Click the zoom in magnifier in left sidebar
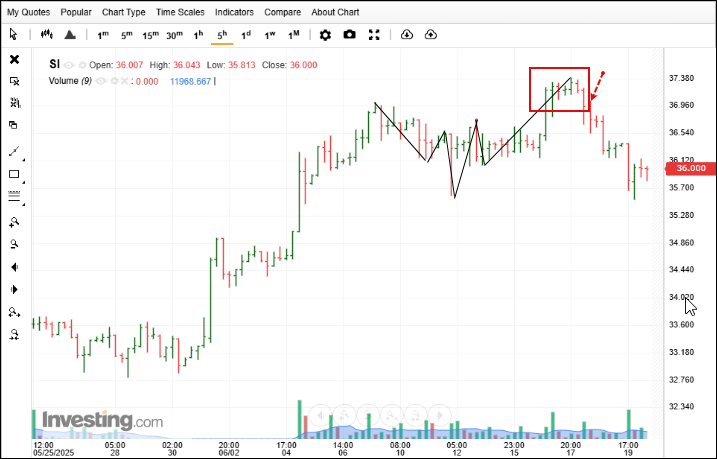The height and width of the screenshot is (459, 717). 14,222
